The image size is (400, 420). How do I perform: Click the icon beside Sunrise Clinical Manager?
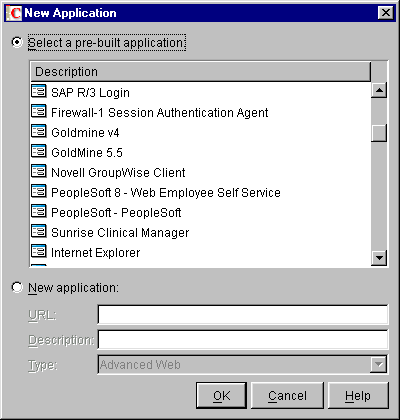(39, 231)
